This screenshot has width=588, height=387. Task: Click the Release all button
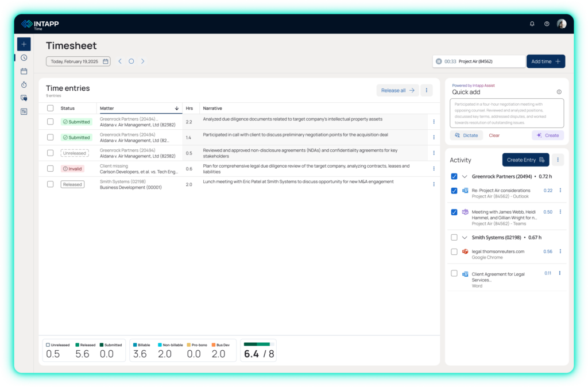click(397, 90)
